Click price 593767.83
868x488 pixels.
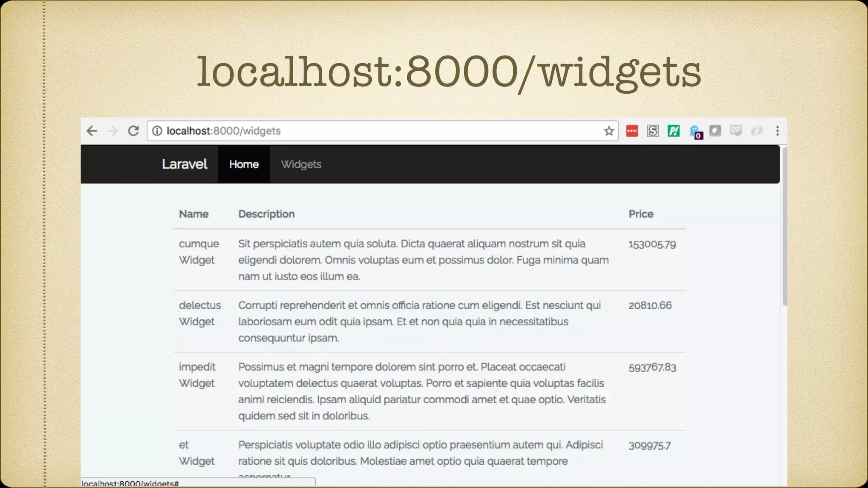pyautogui.click(x=652, y=367)
